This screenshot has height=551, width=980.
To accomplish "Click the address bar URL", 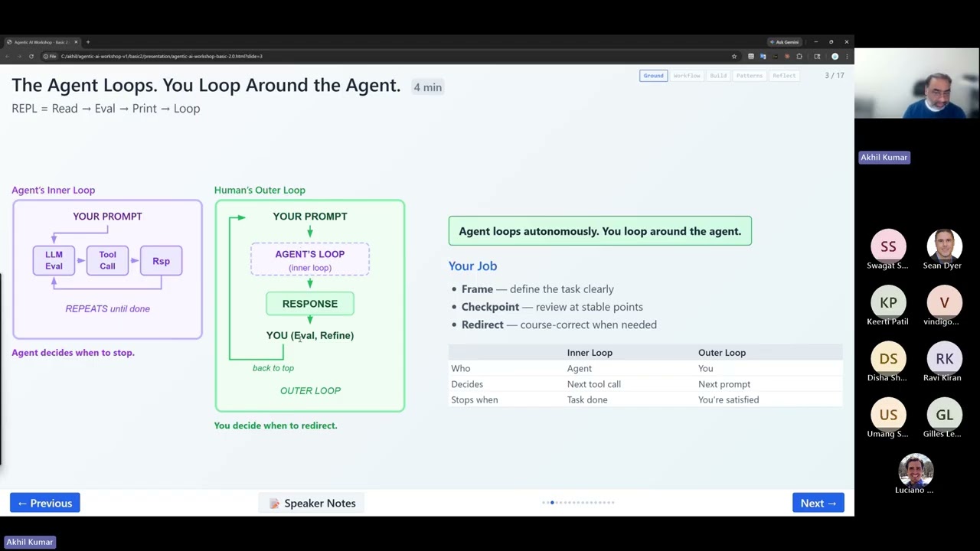I will coord(162,56).
